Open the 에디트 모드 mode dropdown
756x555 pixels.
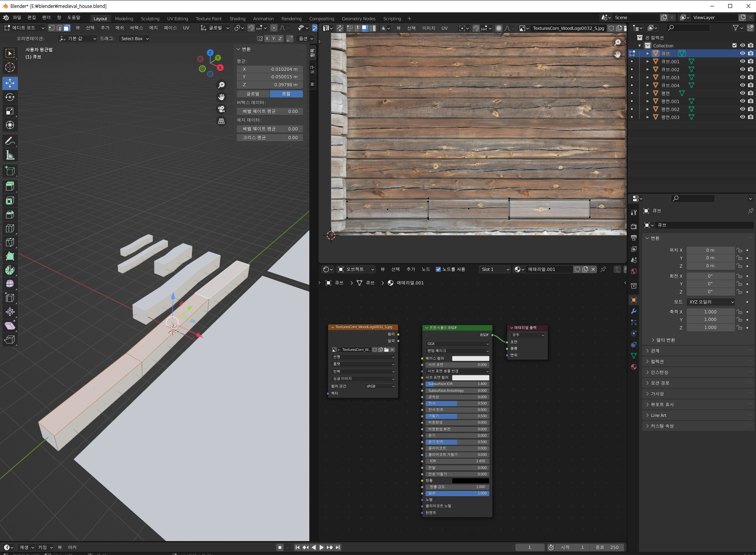(24, 28)
